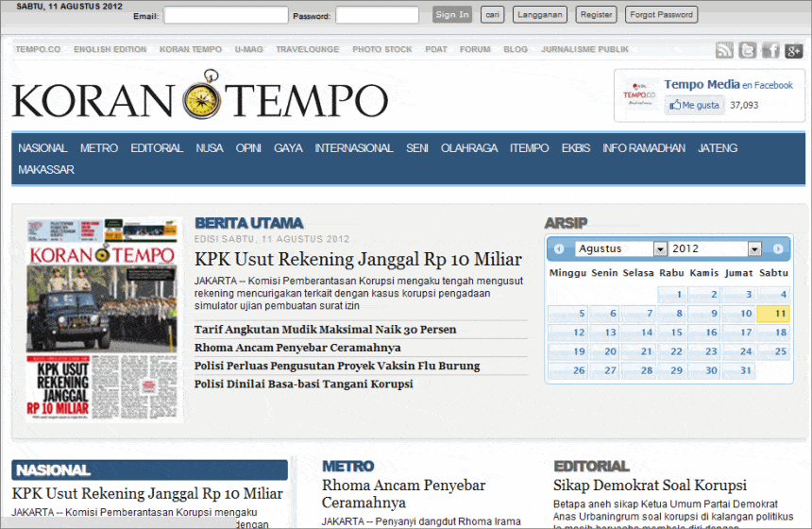Open the INTERNASIONAL menu section
The image size is (812, 529).
354,148
